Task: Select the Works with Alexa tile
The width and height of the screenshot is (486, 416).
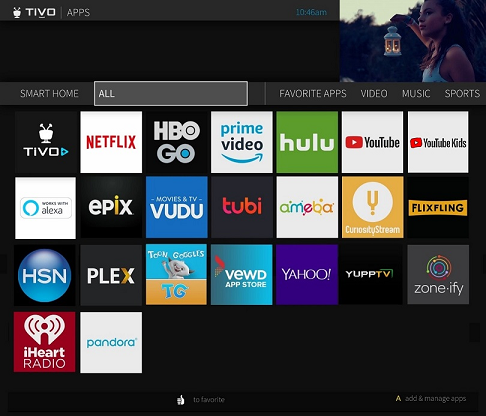Action: coord(45,208)
